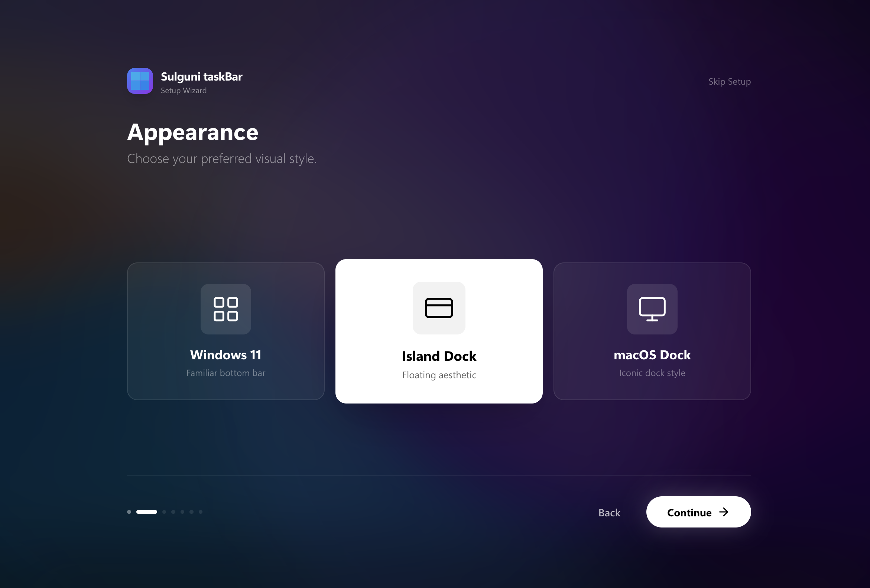Click the grid icon on Windows 11 card
This screenshot has width=870, height=588.
tap(225, 309)
